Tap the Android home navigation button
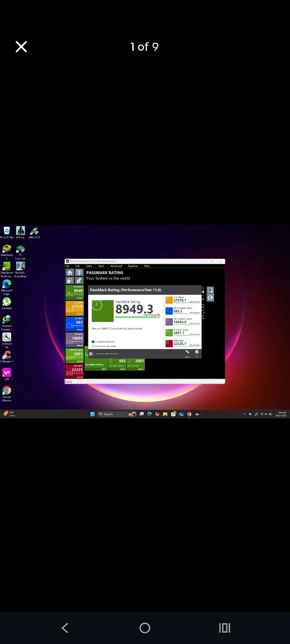The width and height of the screenshot is (290, 644). click(x=145, y=628)
